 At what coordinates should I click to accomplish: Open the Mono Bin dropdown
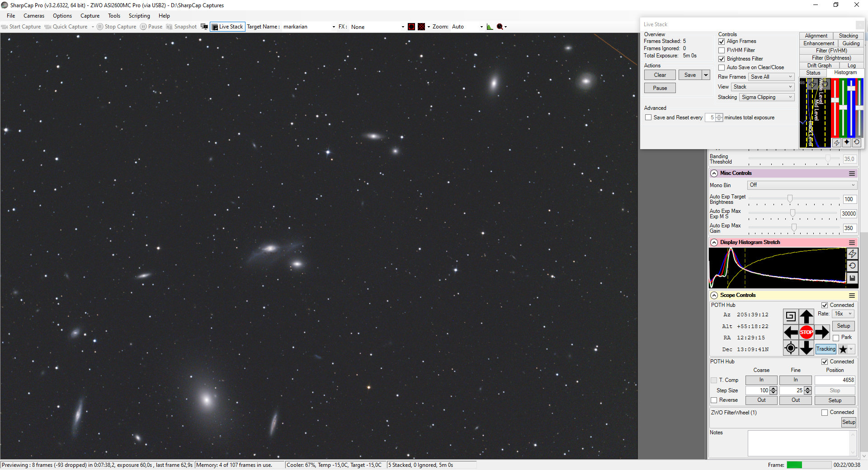point(802,185)
